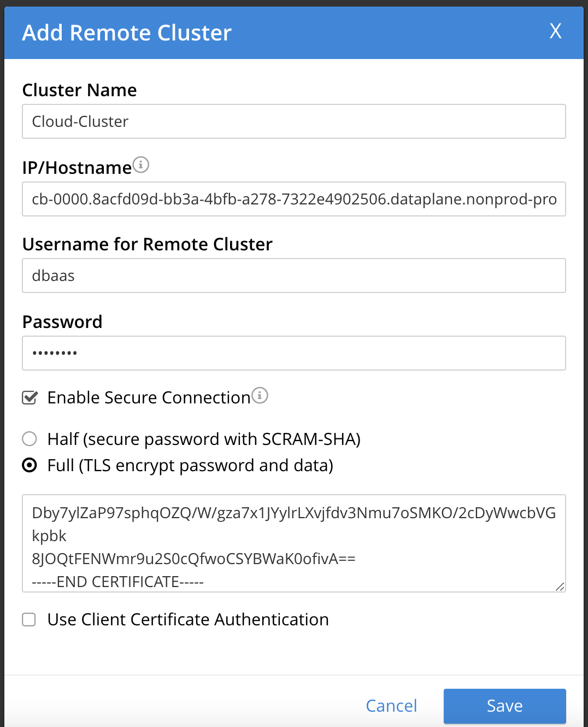This screenshot has height=727, width=588.
Task: Select Full (TLS encrypt password and data)
Action: [x=29, y=465]
